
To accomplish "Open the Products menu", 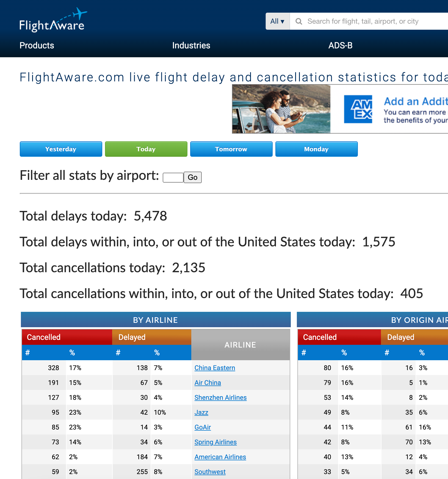I will (37, 45).
